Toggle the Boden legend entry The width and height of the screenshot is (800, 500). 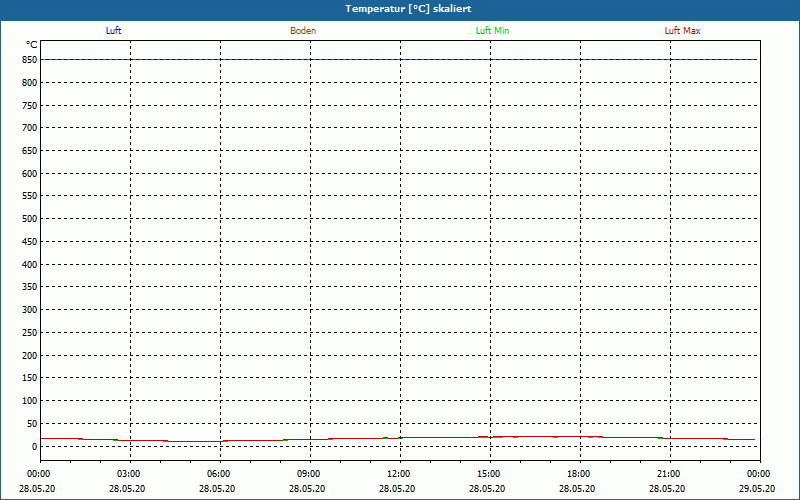click(303, 31)
